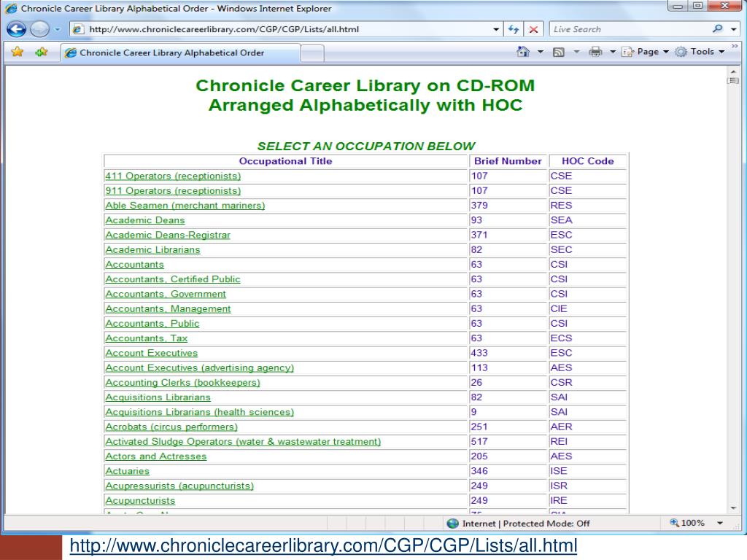Open the recent pages dropdown arrow
Image resolution: width=747 pixels, height=560 pixels.
coord(57,29)
